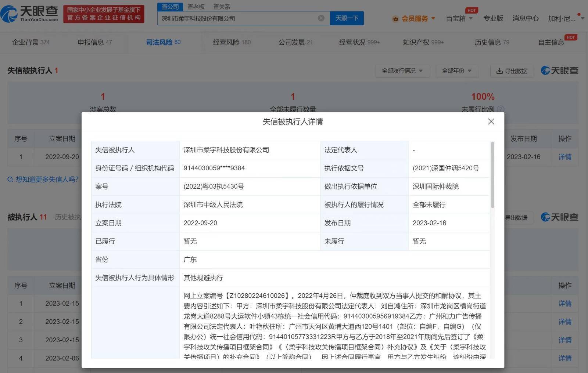Click the TianYanCha logo

[x=29, y=14]
